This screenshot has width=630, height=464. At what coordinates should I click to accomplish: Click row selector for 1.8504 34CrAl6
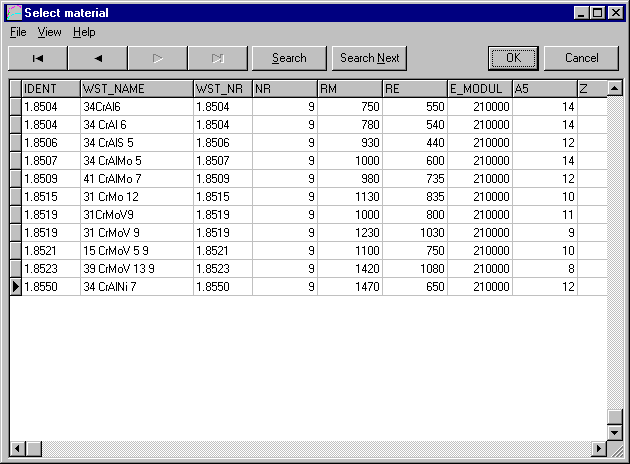[15, 106]
